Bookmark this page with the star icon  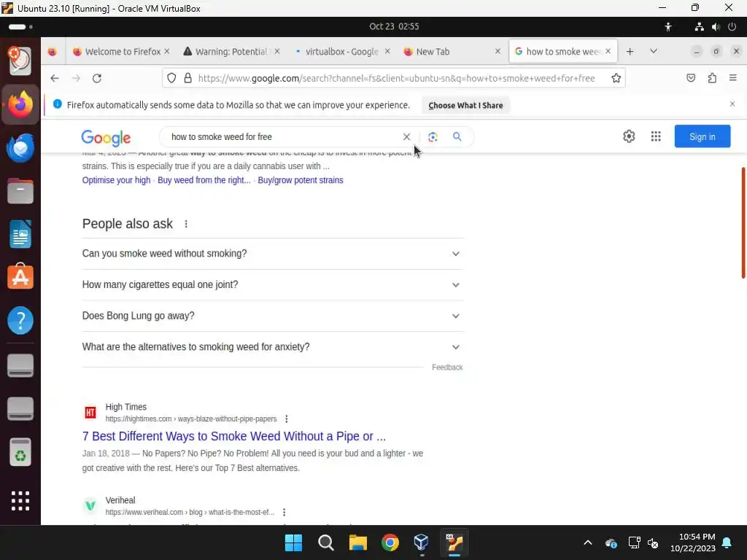click(x=616, y=78)
